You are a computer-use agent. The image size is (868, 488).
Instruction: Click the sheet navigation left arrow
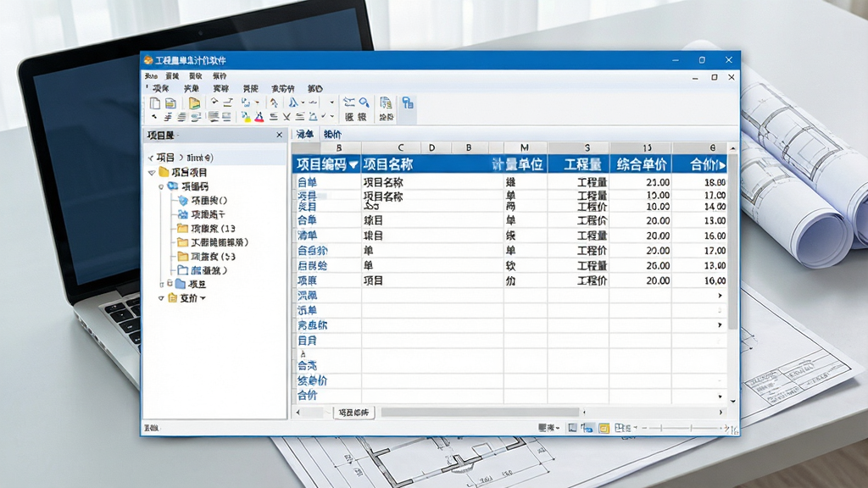[298, 413]
